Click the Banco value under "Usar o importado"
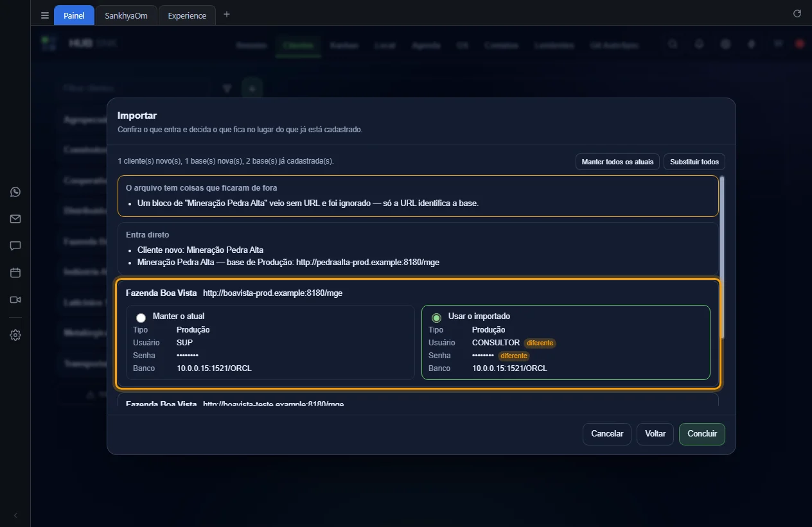Image resolution: width=812 pixels, height=527 pixels. [509, 368]
